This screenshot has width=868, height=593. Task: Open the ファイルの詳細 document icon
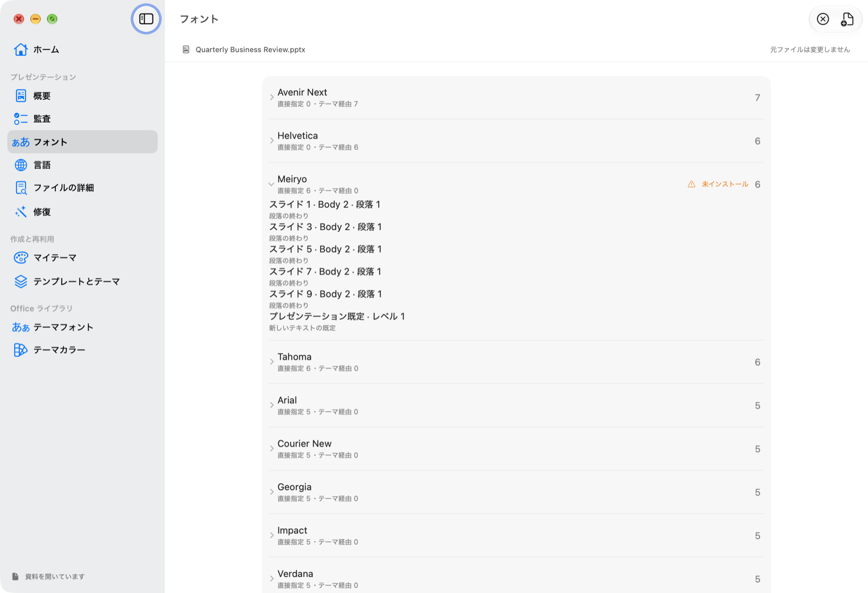coord(21,188)
